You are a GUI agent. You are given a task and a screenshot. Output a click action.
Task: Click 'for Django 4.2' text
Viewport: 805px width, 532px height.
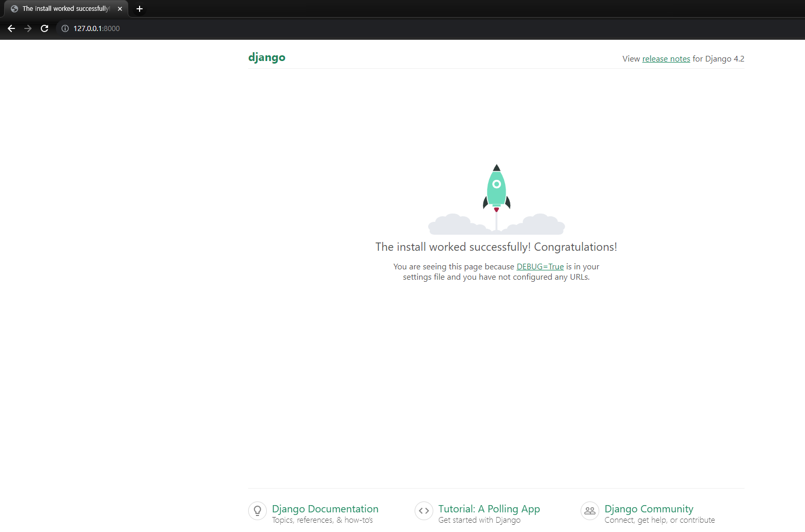coord(719,59)
